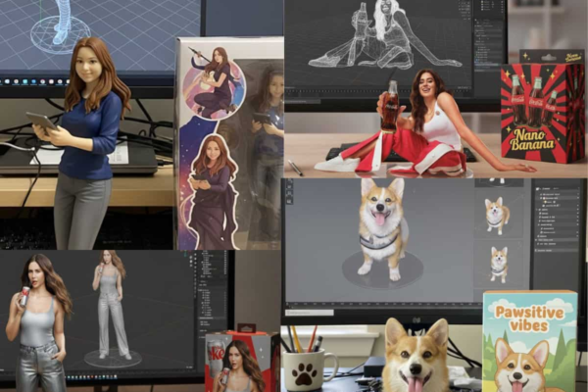The image size is (588, 392).
Task: Select the angled-view corgi thumbnail in the 3D app
Action: (497, 216)
